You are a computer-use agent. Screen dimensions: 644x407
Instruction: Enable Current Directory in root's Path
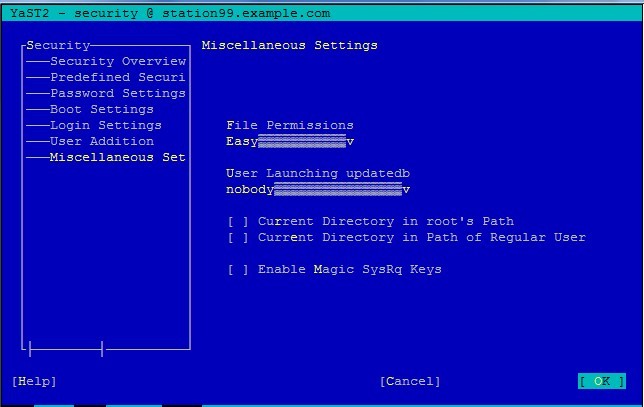(238, 221)
